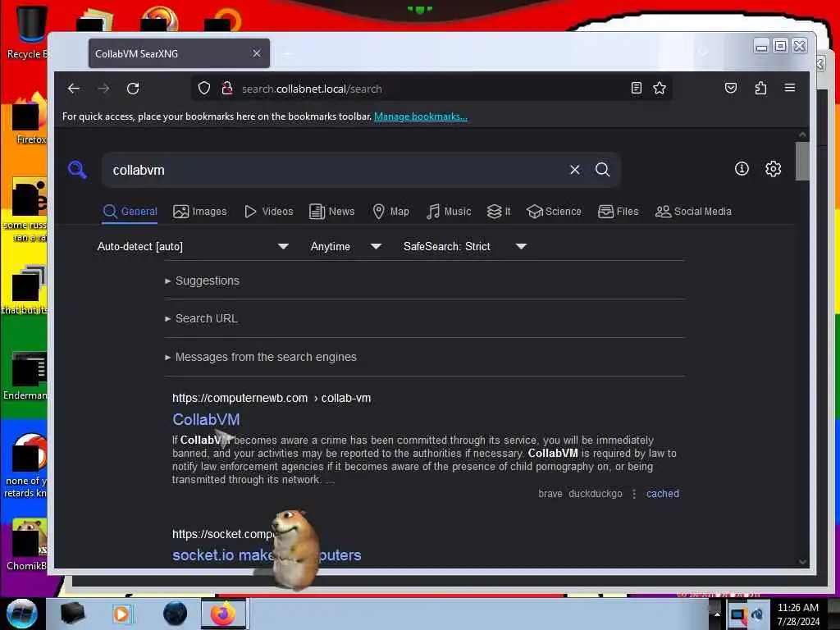Screen dimensions: 840x630
Task: Show hidden tray icons arrow
Action: (717, 614)
